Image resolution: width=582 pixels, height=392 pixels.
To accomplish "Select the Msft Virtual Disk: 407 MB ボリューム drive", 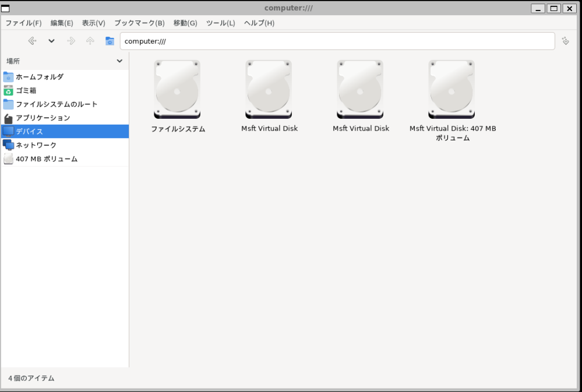I will 452,90.
